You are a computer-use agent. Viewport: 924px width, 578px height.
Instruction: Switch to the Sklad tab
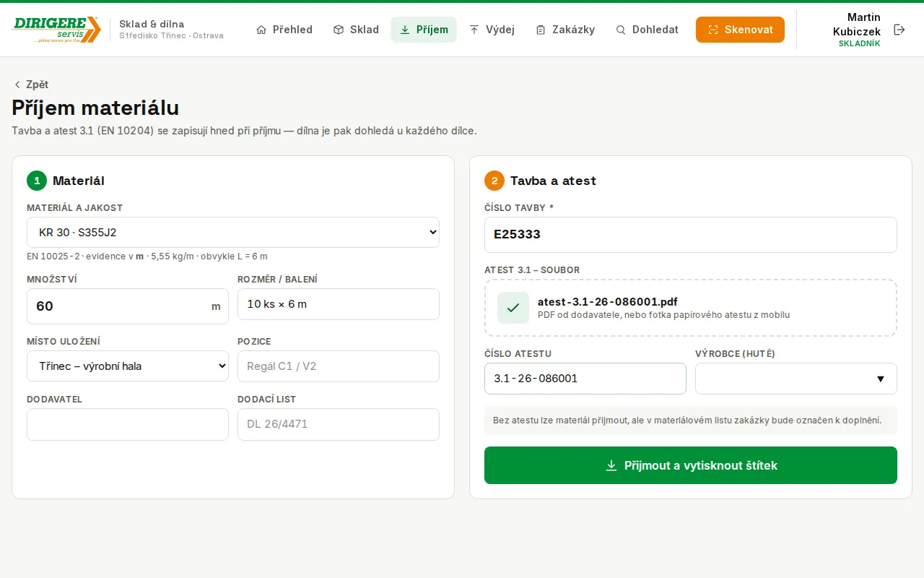(x=356, y=30)
